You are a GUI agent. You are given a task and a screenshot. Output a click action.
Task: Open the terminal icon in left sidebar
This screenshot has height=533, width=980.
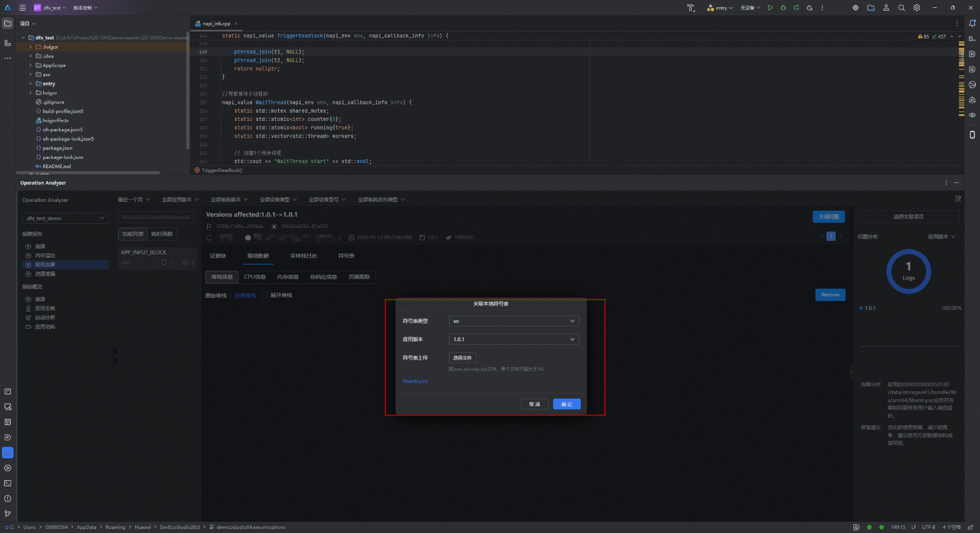[x=8, y=483]
